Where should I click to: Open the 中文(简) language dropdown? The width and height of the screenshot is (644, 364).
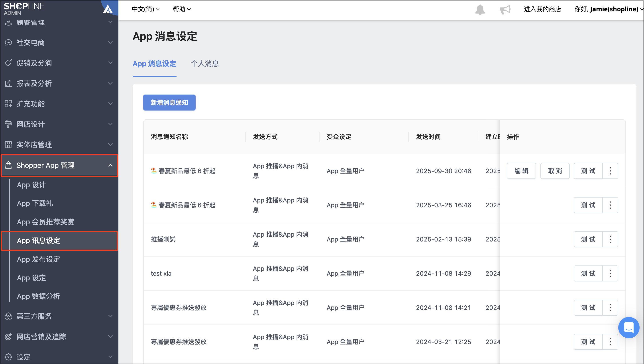(x=145, y=9)
